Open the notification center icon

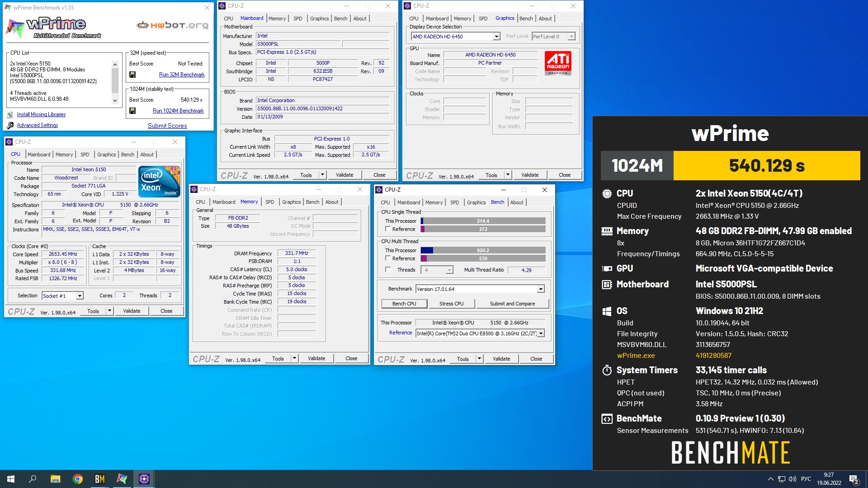tap(854, 479)
